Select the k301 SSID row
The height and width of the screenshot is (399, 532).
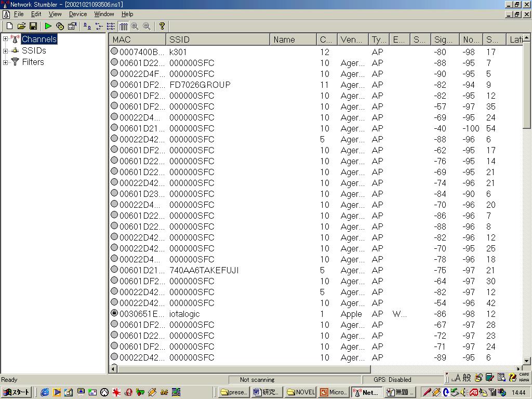click(315, 52)
